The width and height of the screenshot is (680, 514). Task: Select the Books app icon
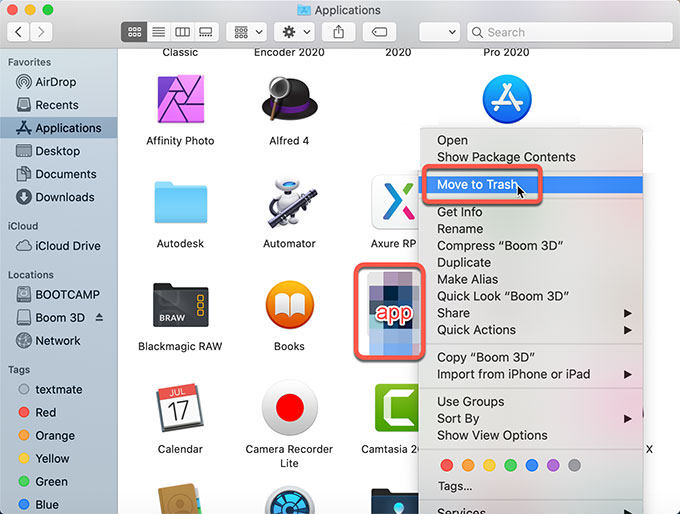(289, 305)
